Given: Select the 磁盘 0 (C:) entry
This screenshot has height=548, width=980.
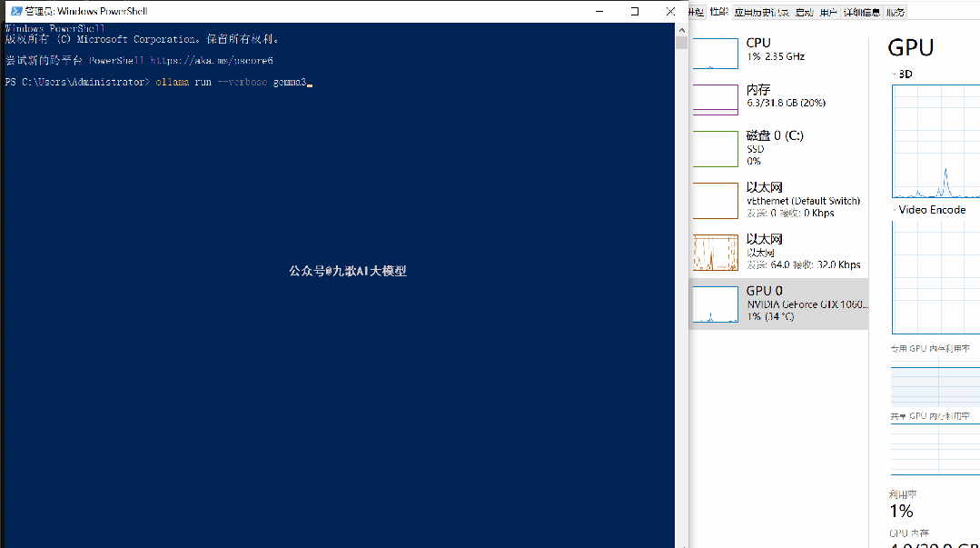Looking at the screenshot, I should click(x=778, y=148).
